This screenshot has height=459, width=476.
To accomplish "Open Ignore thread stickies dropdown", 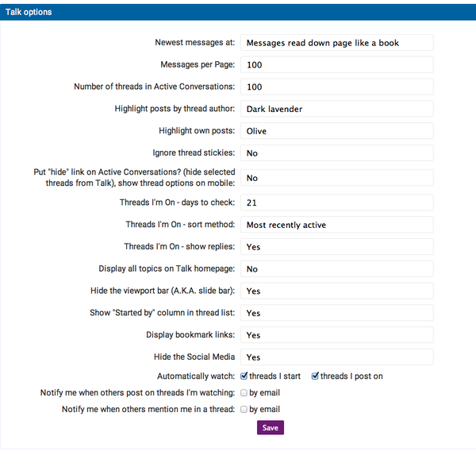I will [337, 152].
